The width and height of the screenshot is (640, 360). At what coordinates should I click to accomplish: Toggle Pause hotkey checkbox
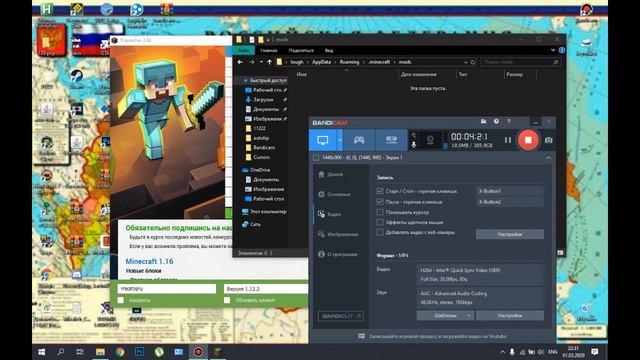click(380, 202)
